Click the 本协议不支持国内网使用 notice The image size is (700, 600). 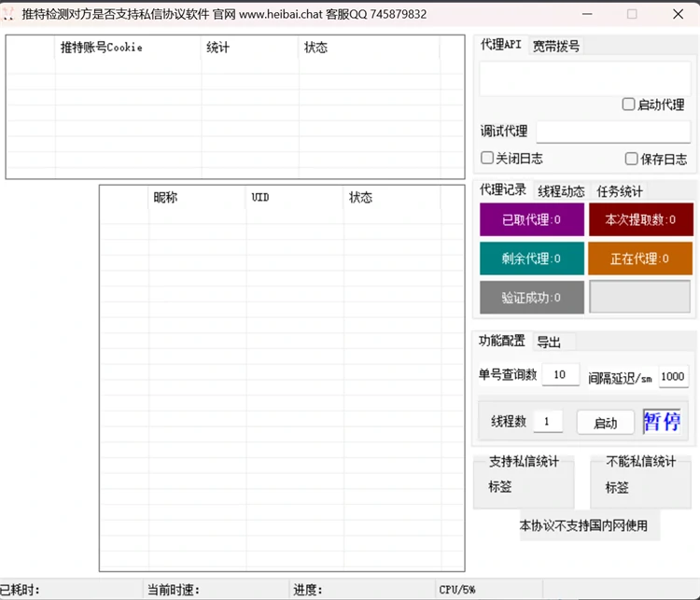(583, 525)
